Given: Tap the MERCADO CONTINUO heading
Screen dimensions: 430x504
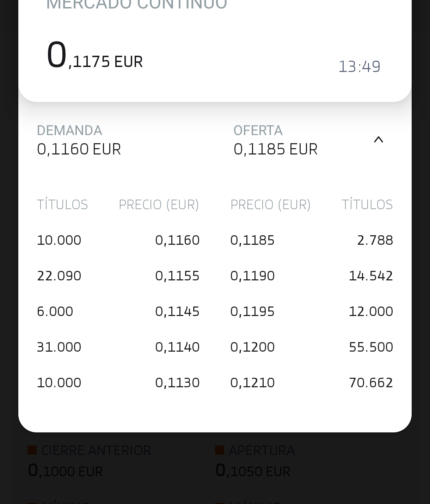Looking at the screenshot, I should click(136, 4).
